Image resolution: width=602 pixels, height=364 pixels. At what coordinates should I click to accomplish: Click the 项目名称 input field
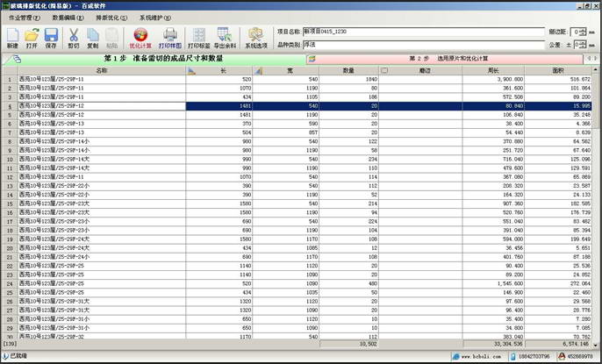[424, 32]
